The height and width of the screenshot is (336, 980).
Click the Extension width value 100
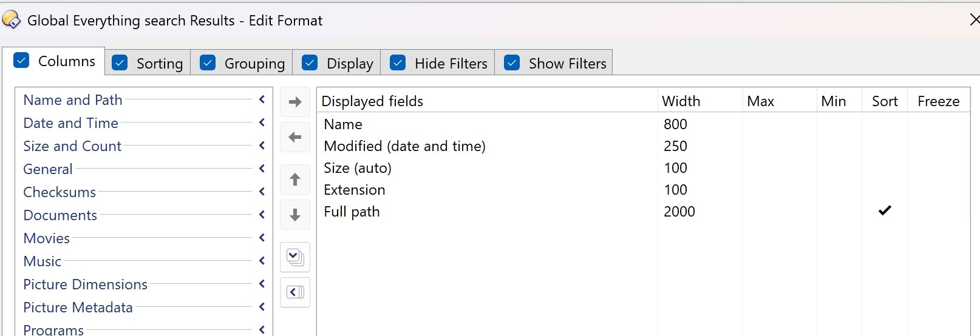[675, 190]
